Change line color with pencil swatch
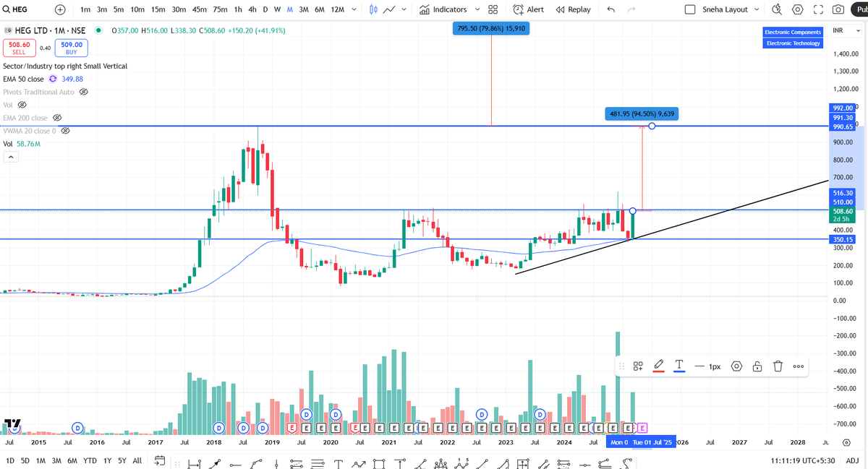Screen dimensions: 868x469 [x=659, y=366]
